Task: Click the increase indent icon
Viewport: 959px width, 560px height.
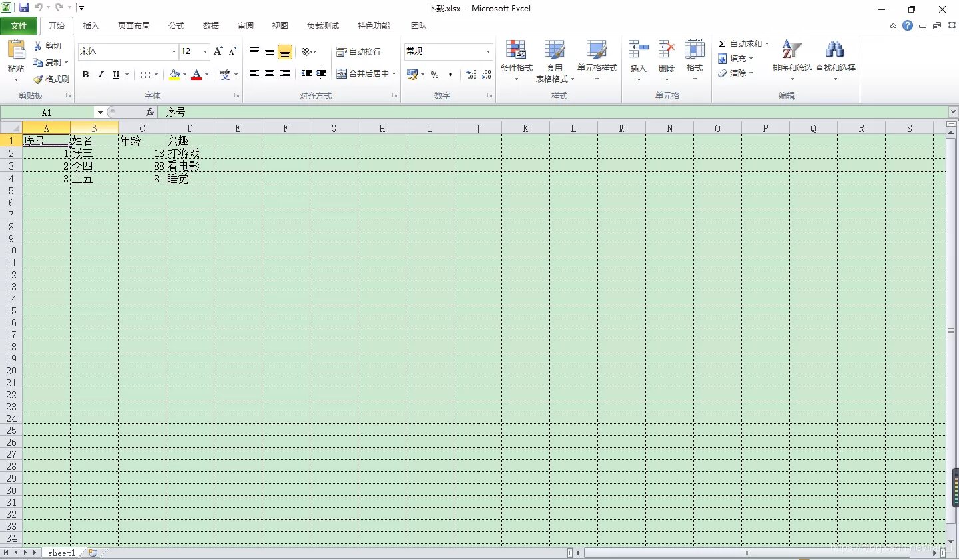Action: (x=321, y=74)
